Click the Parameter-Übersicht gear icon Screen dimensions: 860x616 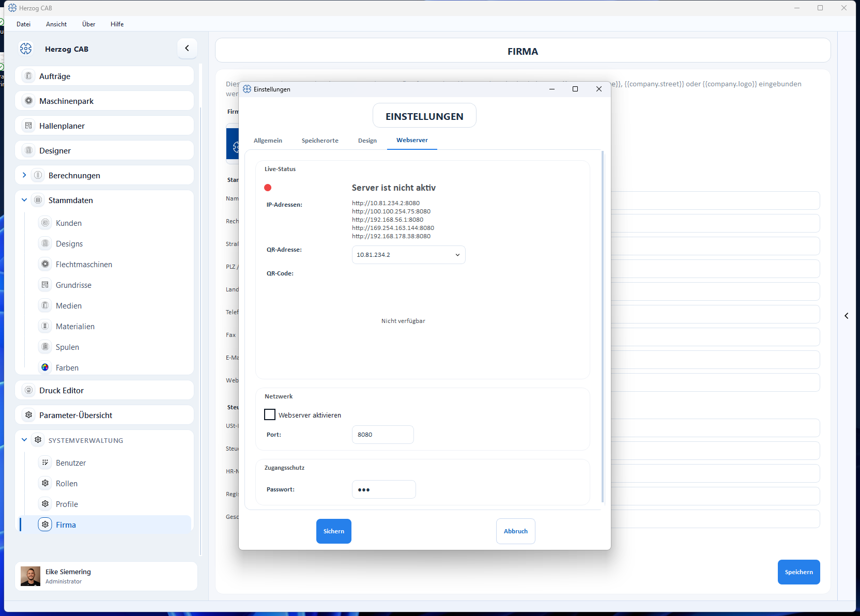click(x=29, y=415)
